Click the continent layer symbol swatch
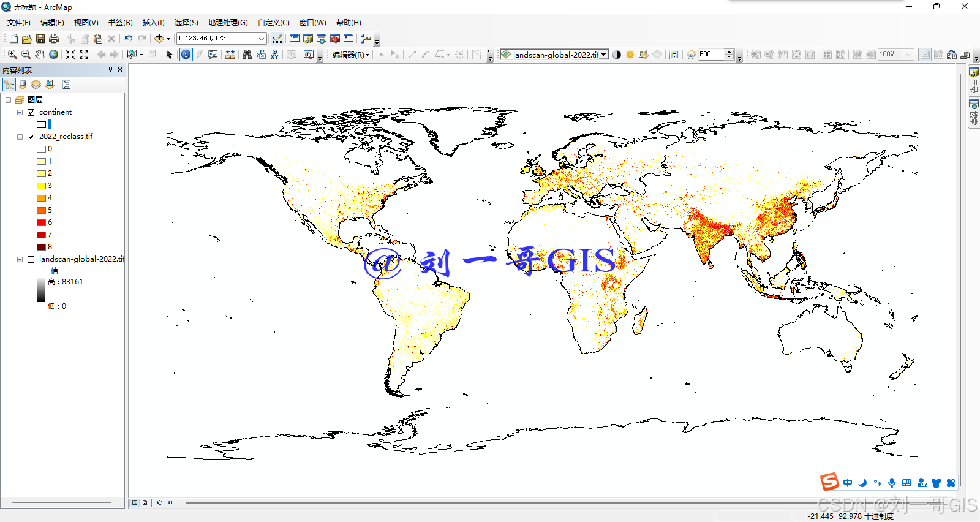The image size is (980, 522). (42, 124)
